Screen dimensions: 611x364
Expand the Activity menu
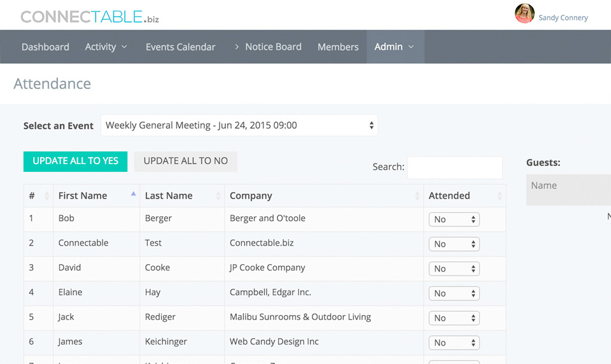pyautogui.click(x=106, y=46)
